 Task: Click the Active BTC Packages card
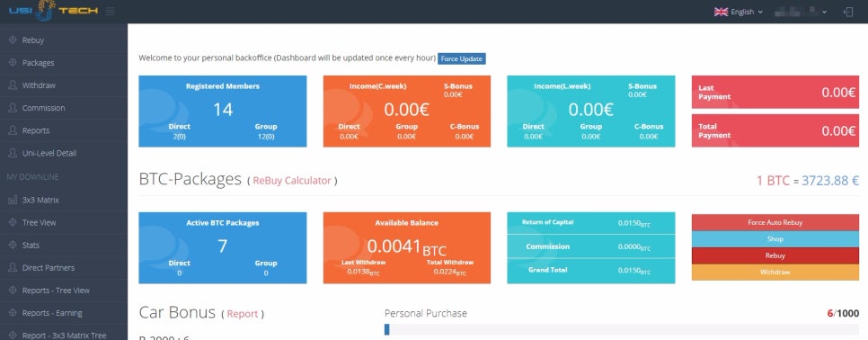pos(223,247)
